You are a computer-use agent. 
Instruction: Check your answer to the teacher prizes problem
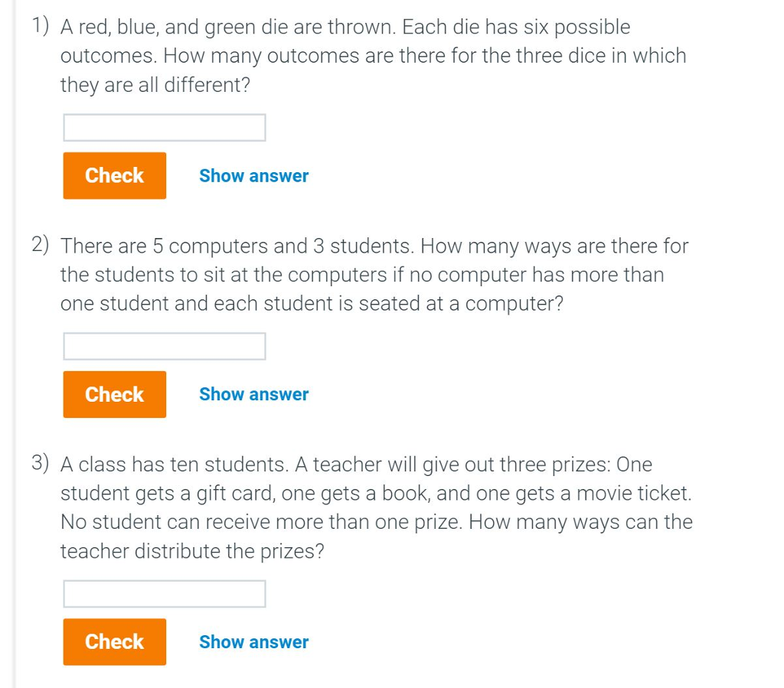(114, 642)
